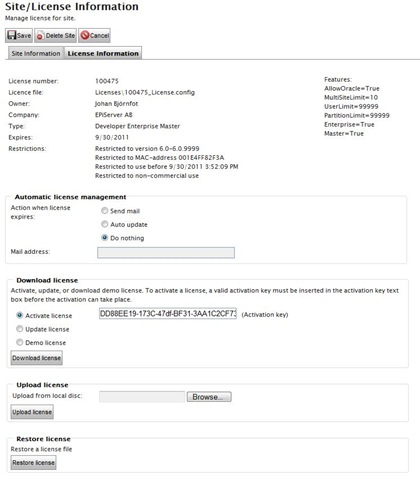
Task: Click the red Cancel icon
Action: 85,35
